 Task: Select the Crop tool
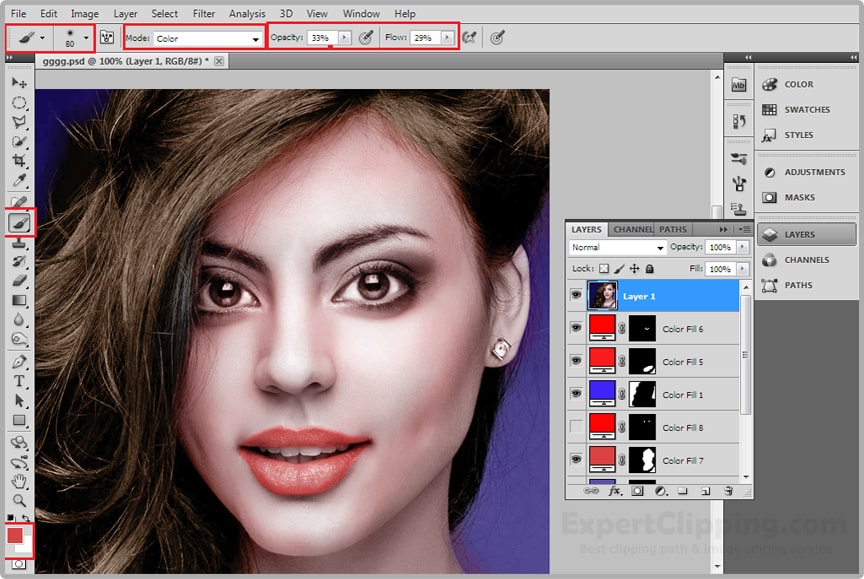coord(19,162)
